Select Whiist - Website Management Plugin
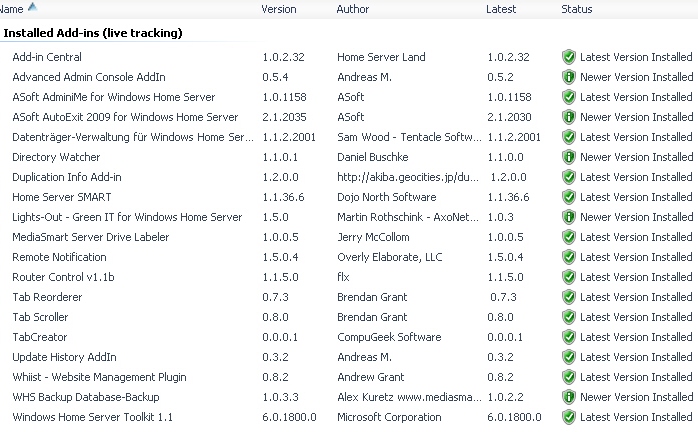Image resolution: width=698 pixels, height=432 pixels. click(x=99, y=377)
